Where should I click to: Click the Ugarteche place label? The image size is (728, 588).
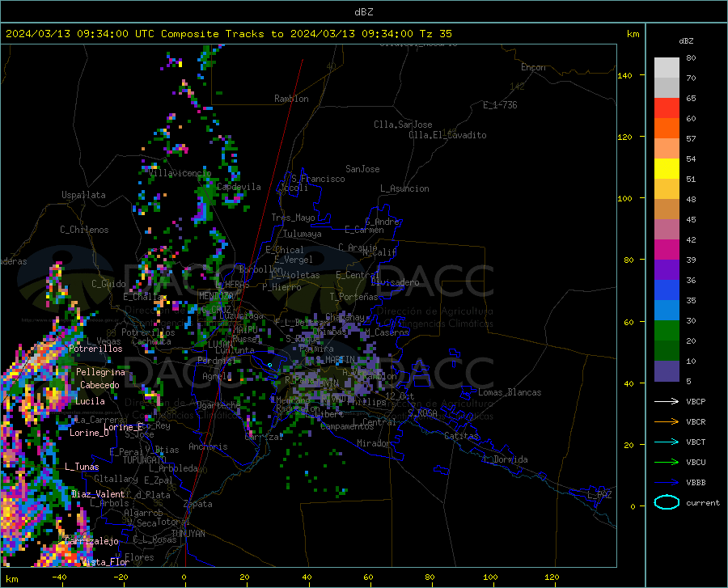(x=218, y=405)
